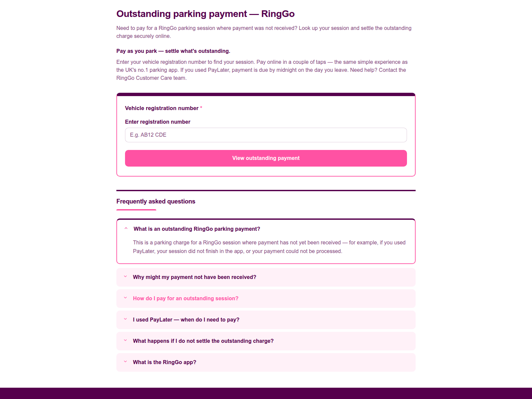532x399 pixels.
Task: Click chevron beside 'Why might my payment not have been received?'
Action: click(x=125, y=277)
